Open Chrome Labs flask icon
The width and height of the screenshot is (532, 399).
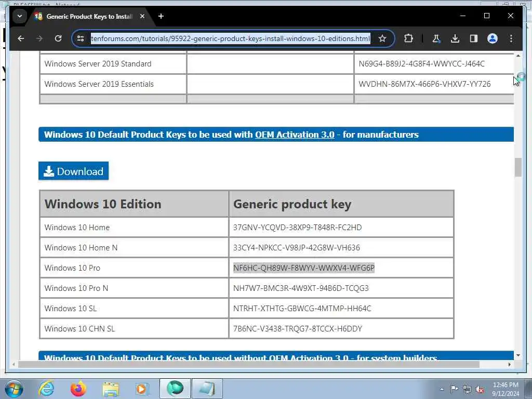coord(436,38)
